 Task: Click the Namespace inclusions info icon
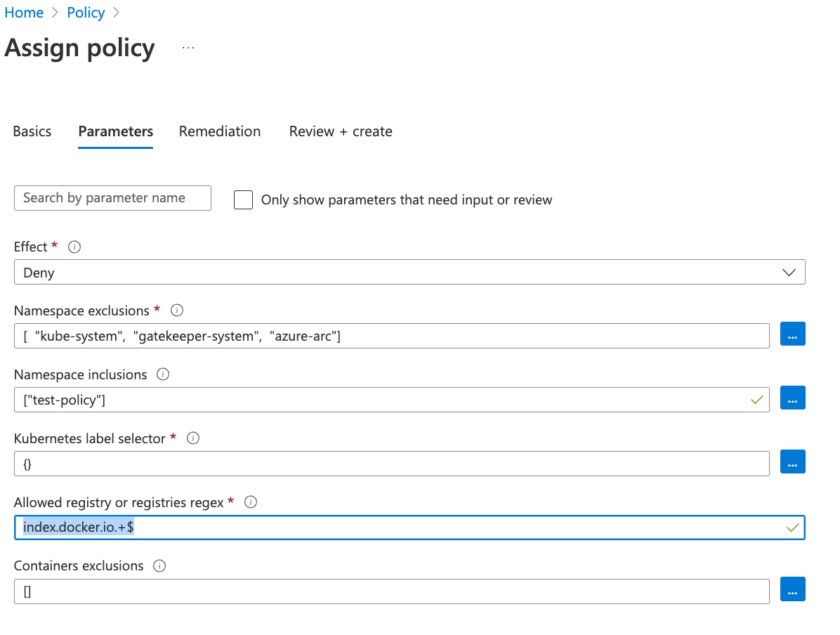[162, 374]
